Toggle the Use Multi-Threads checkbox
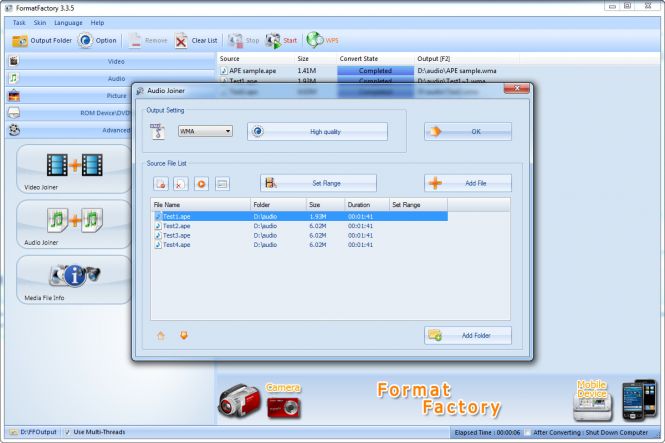This screenshot has width=665, height=443. coord(67,433)
